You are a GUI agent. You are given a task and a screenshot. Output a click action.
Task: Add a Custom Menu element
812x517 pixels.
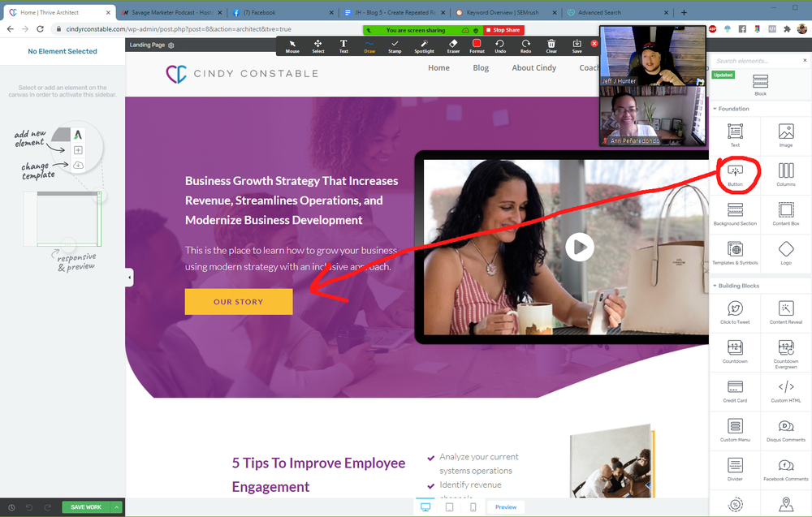click(735, 429)
